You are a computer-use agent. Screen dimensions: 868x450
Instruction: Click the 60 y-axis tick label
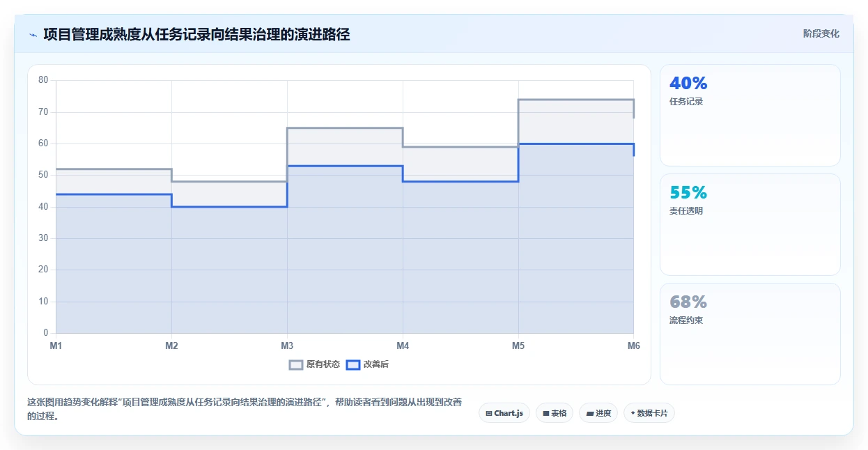(43, 143)
